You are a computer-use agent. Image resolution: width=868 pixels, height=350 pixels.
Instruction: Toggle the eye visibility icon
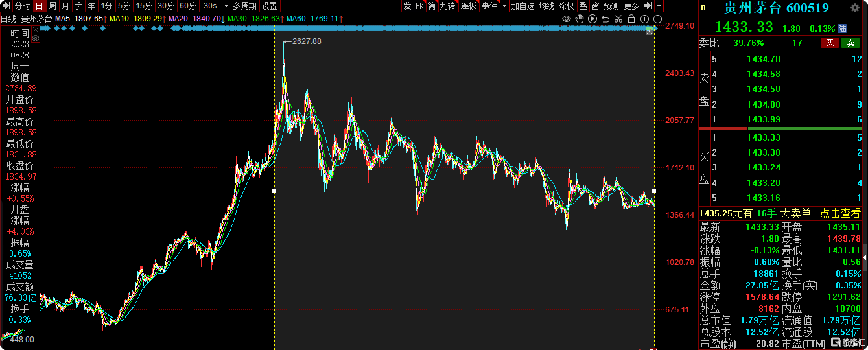coord(567,19)
